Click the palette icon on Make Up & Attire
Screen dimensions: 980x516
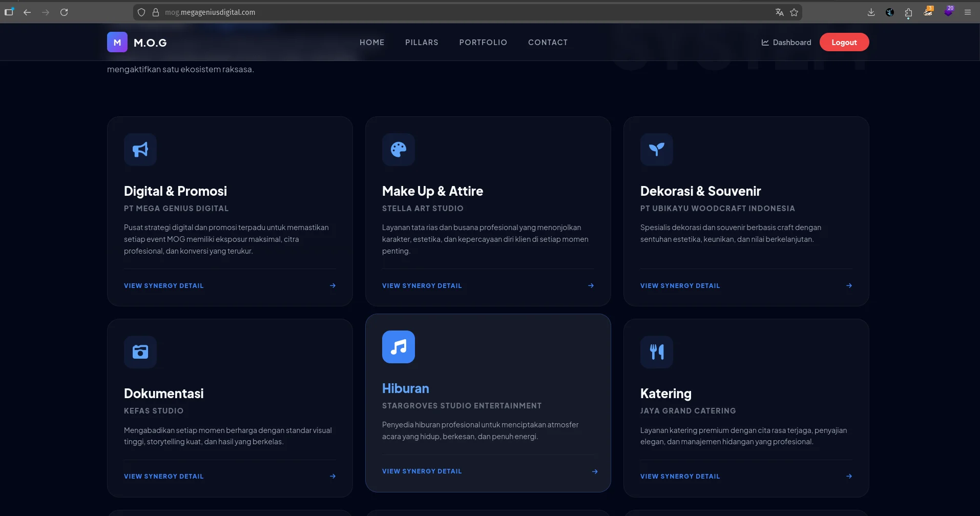pyautogui.click(x=398, y=150)
